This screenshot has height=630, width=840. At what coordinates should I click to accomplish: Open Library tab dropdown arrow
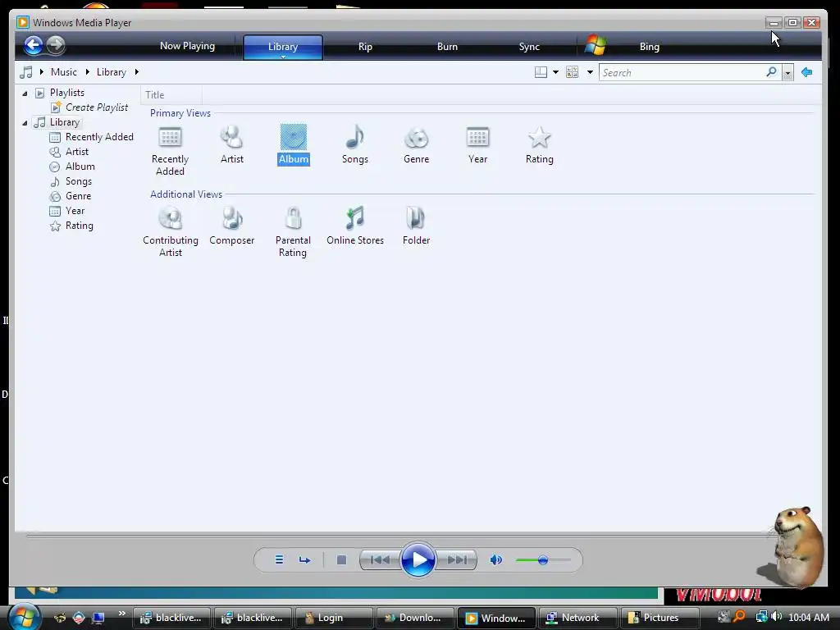pos(283,57)
